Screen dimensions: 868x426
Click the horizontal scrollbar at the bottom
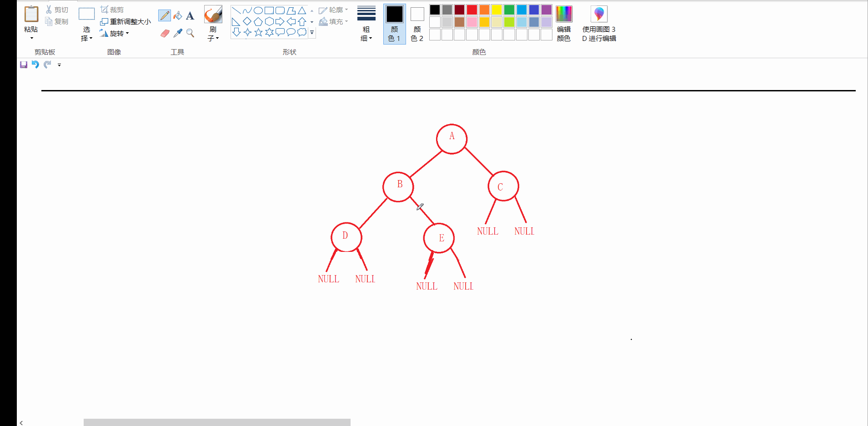pyautogui.click(x=216, y=422)
